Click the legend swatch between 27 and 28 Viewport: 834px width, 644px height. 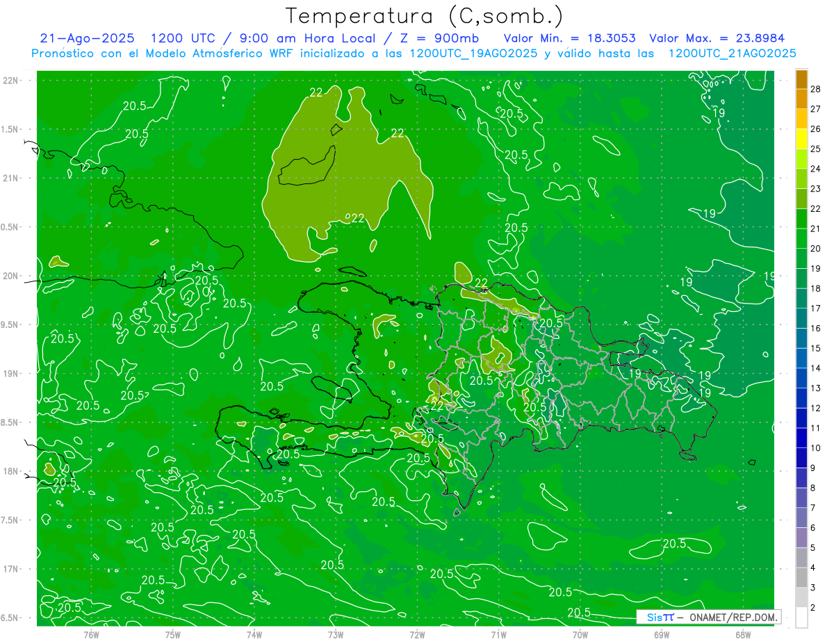(802, 99)
